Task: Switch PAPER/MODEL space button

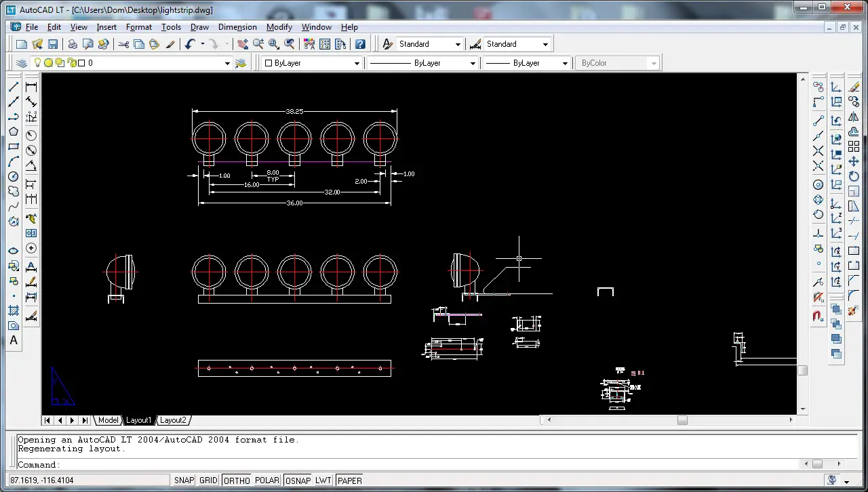Action: pos(349,480)
